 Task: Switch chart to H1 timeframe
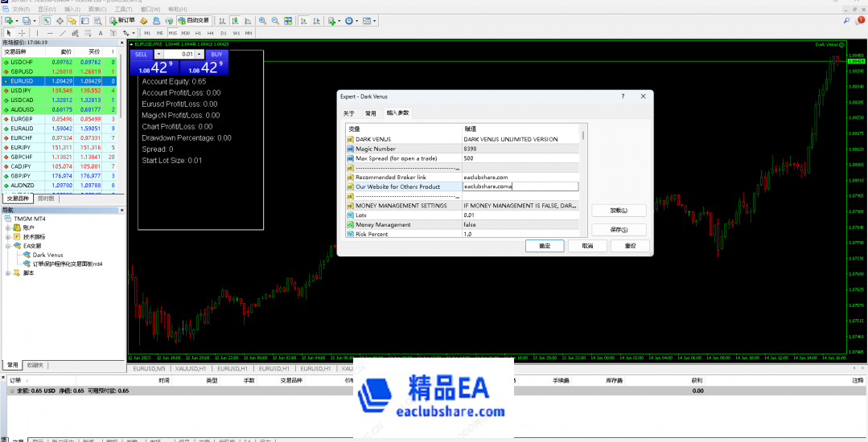click(199, 33)
